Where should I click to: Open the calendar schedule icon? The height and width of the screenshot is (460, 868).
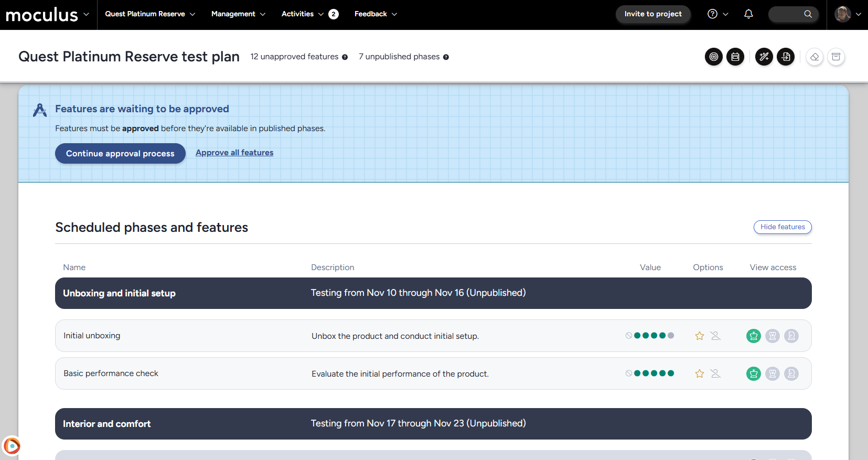pyautogui.click(x=735, y=57)
